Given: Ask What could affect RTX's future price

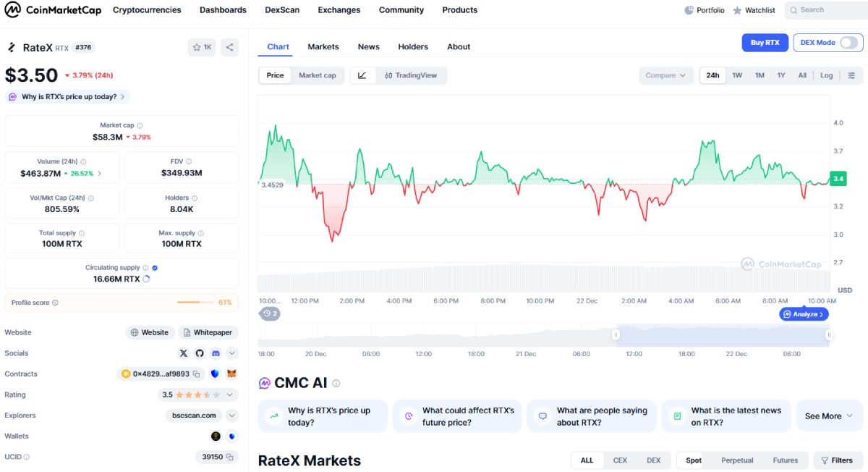Looking at the screenshot, I should tap(457, 416).
